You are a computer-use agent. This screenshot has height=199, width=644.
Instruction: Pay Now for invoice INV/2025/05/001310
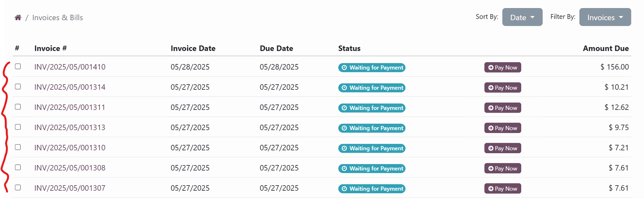502,148
